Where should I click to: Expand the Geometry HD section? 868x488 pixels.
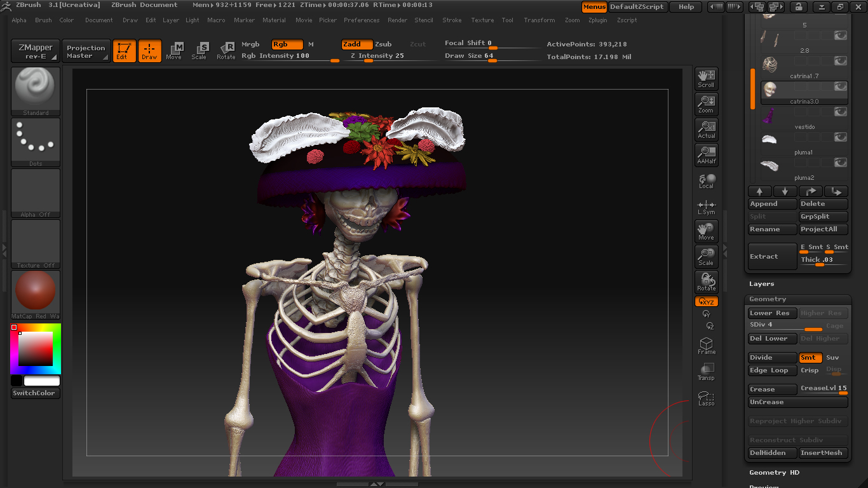click(x=775, y=472)
